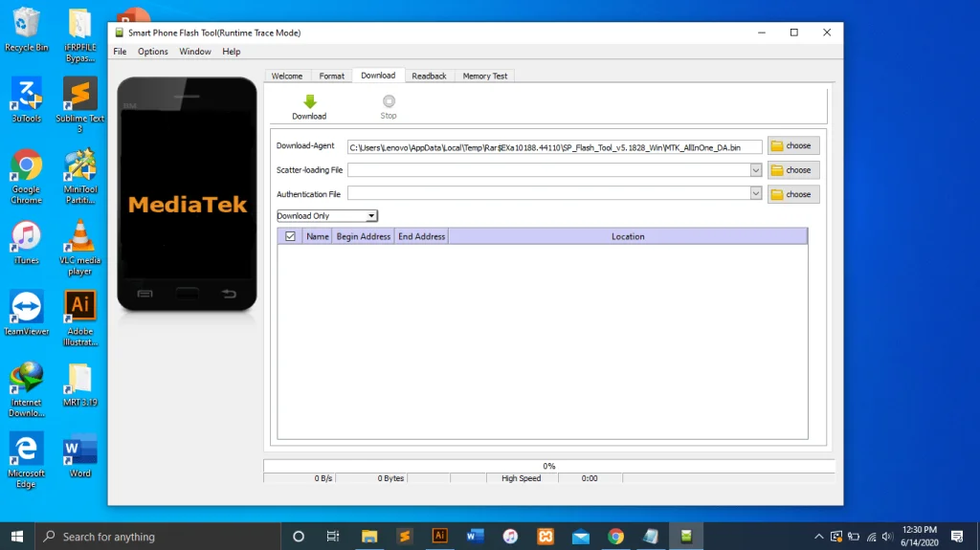Image resolution: width=980 pixels, height=550 pixels.
Task: Open Word from taskbar
Action: point(475,537)
